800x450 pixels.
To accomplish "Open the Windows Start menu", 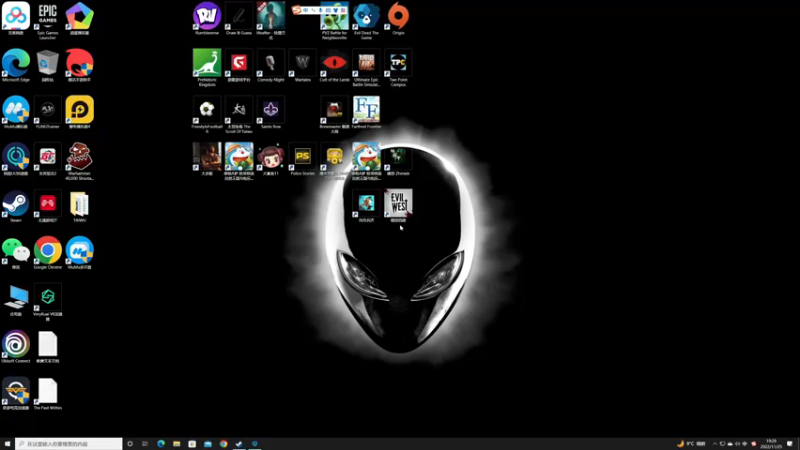I will [x=7, y=444].
